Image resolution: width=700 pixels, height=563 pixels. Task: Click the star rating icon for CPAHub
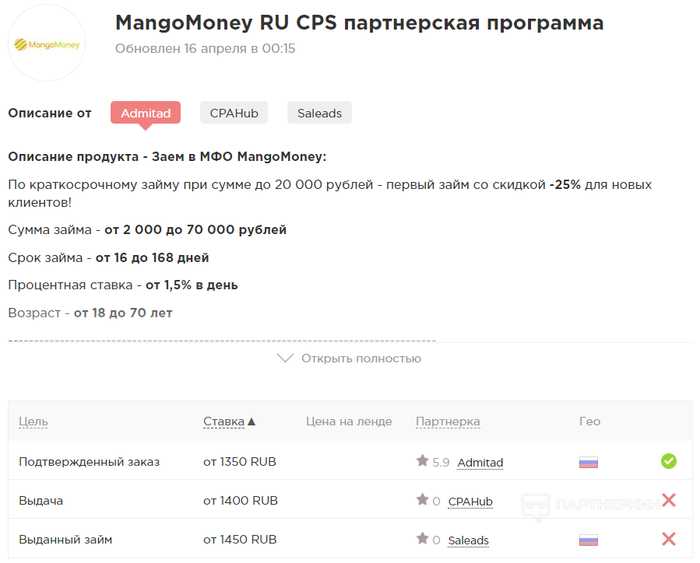422,500
